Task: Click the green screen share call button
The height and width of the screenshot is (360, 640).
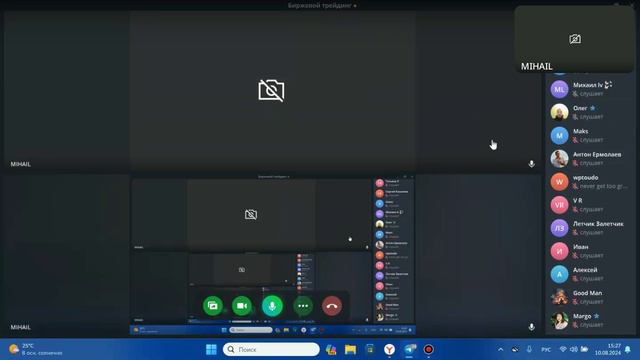Action: 213,306
